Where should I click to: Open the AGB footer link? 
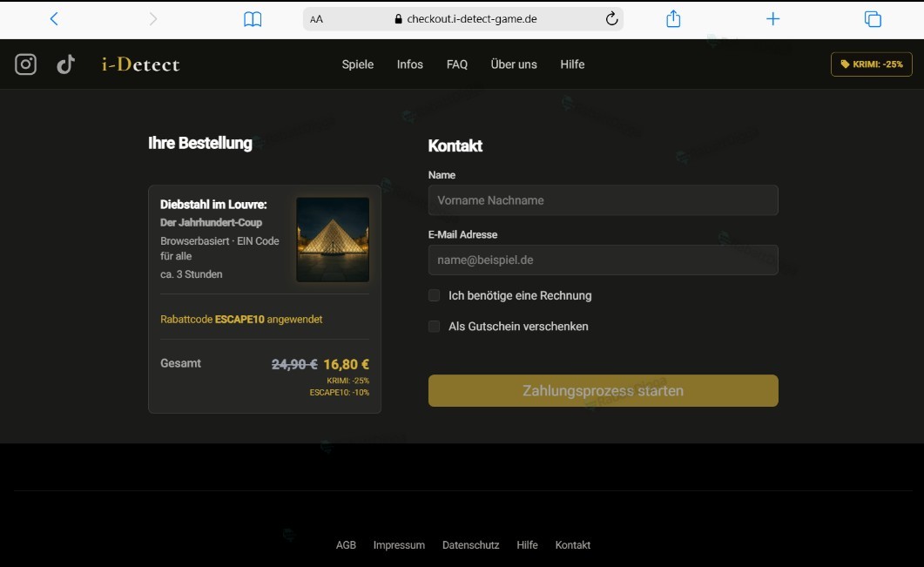(x=346, y=545)
